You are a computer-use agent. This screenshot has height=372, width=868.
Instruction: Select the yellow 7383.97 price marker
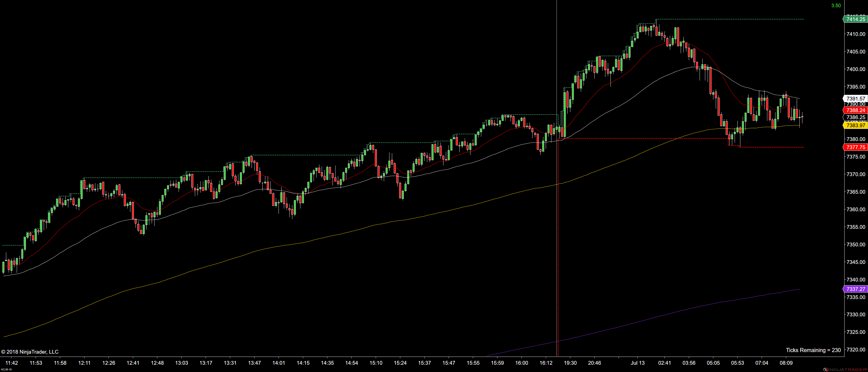855,125
